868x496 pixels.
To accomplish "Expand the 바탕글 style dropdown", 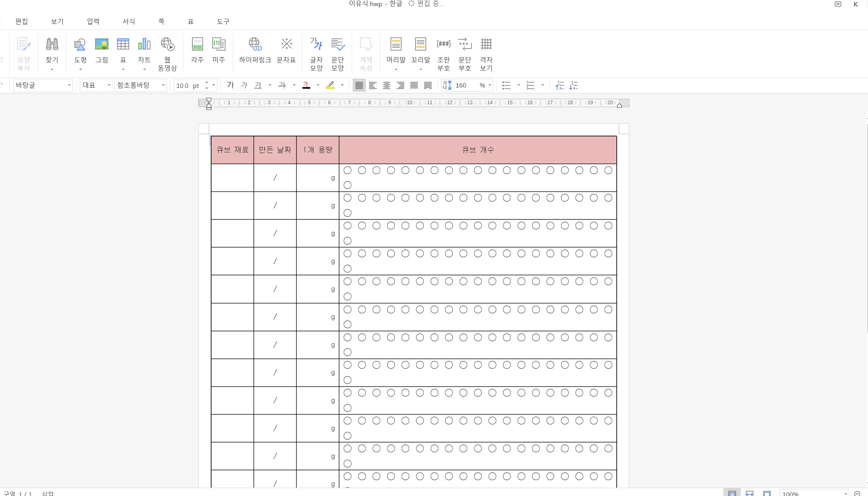I will [69, 85].
